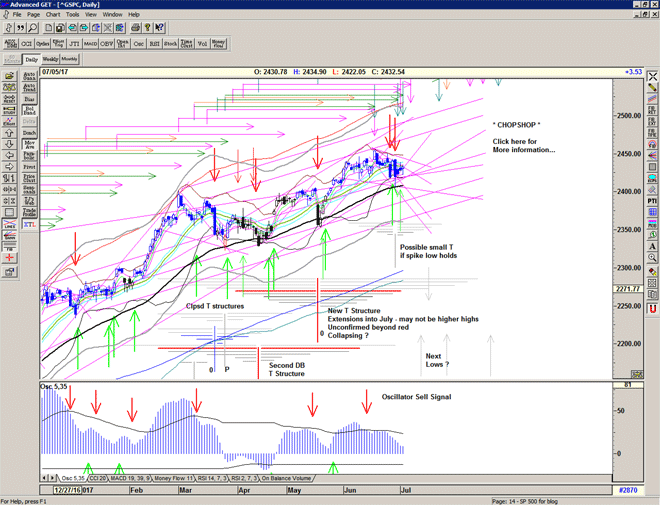Click the magnifier search icon
The width and height of the screenshot is (660, 505).
pos(33,27)
